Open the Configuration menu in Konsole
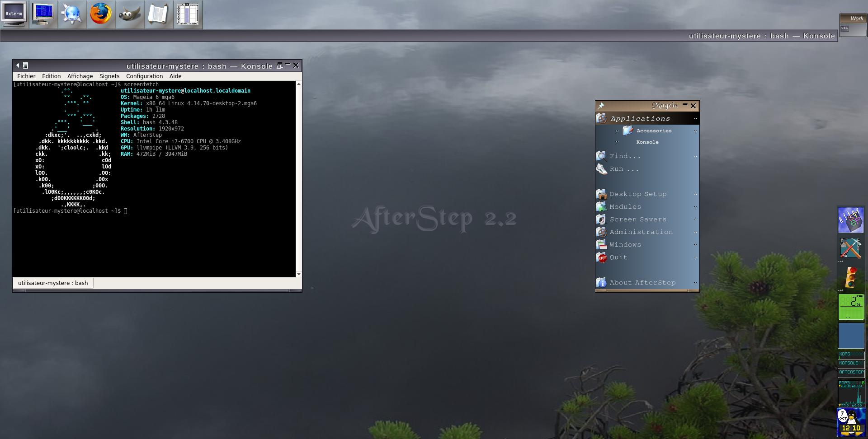Image resolution: width=868 pixels, height=439 pixels. coord(144,76)
